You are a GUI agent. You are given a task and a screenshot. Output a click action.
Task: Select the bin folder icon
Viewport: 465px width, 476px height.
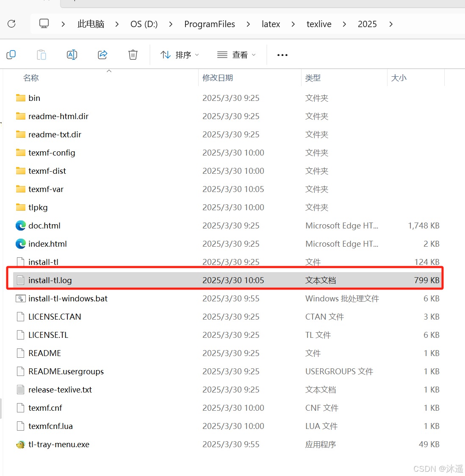click(21, 98)
